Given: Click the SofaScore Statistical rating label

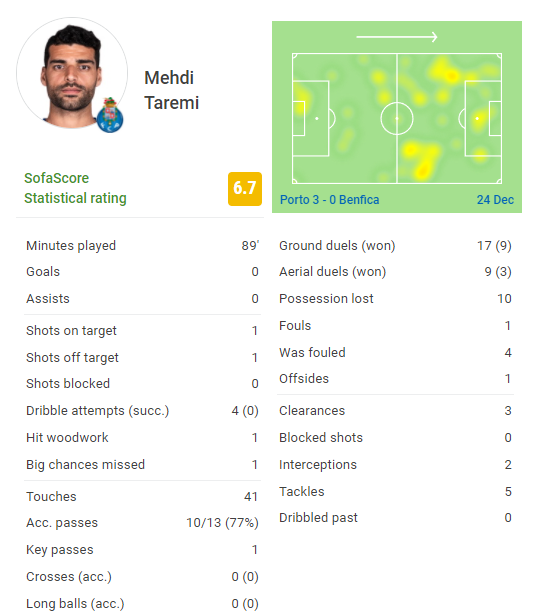Looking at the screenshot, I should pos(75,188).
